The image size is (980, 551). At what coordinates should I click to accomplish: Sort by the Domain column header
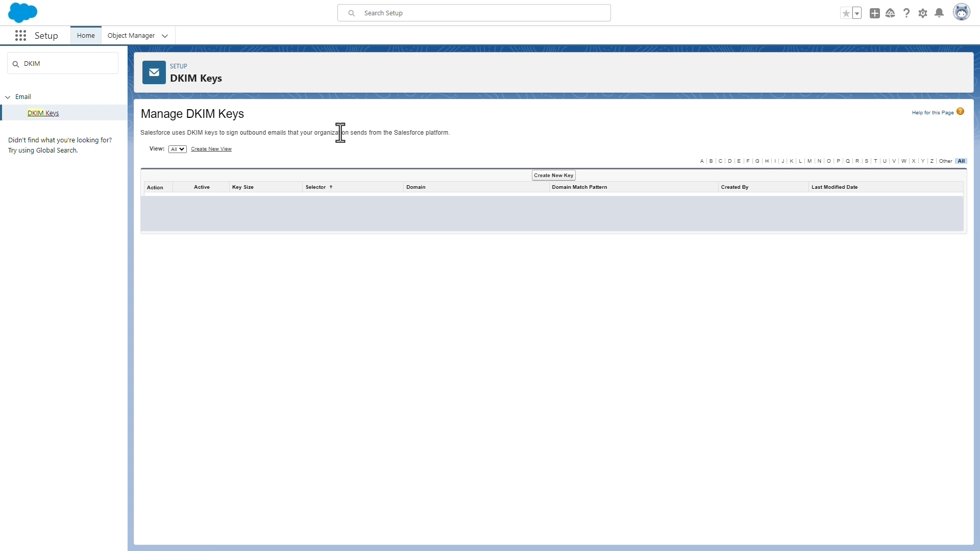[416, 187]
